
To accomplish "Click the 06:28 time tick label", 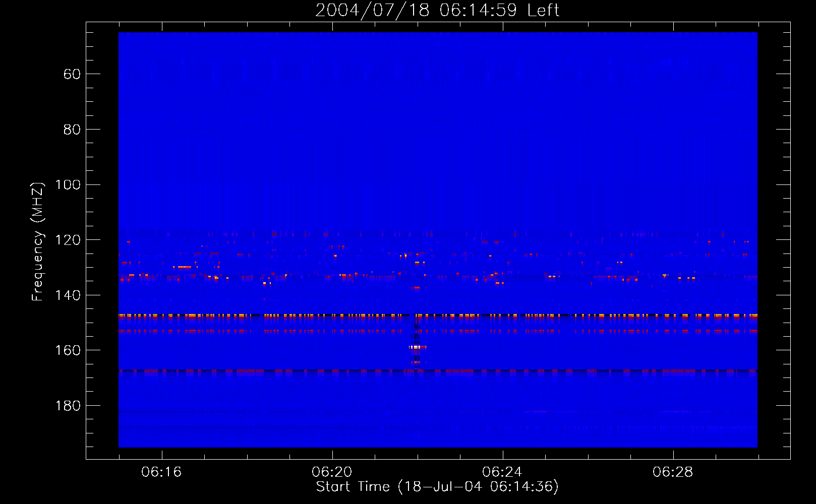I will point(673,472).
